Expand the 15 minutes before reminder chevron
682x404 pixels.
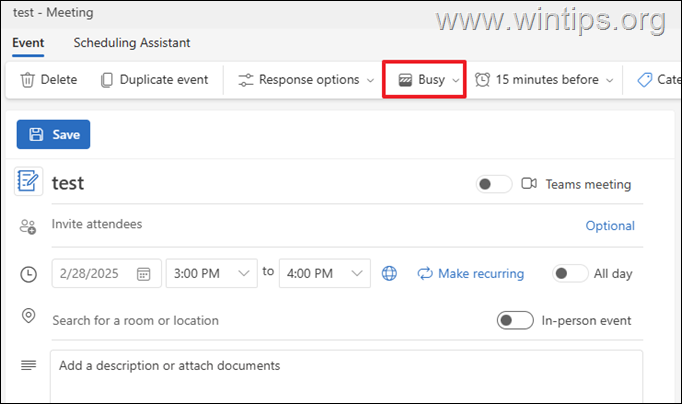tap(610, 80)
